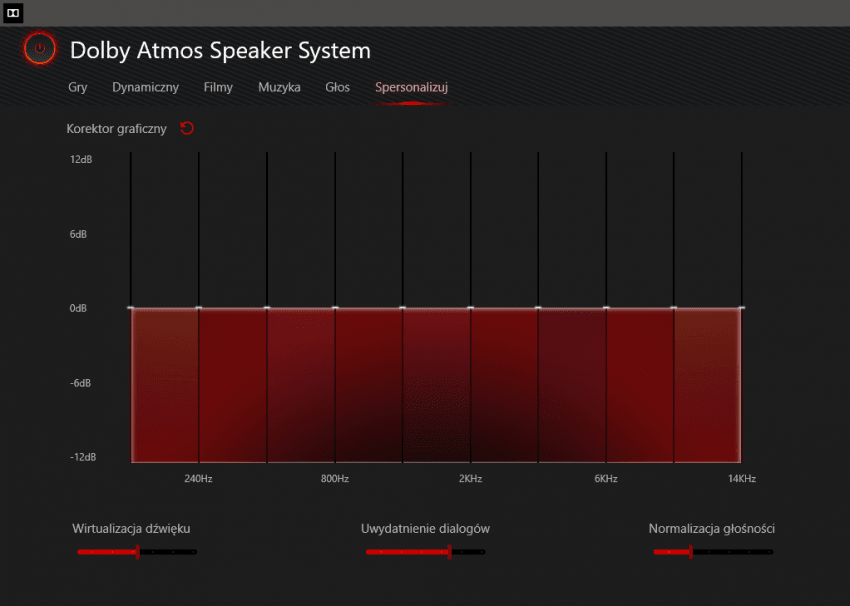The width and height of the screenshot is (850, 606).
Task: Click the Dolby logo icon in title bar
Action: (13, 13)
